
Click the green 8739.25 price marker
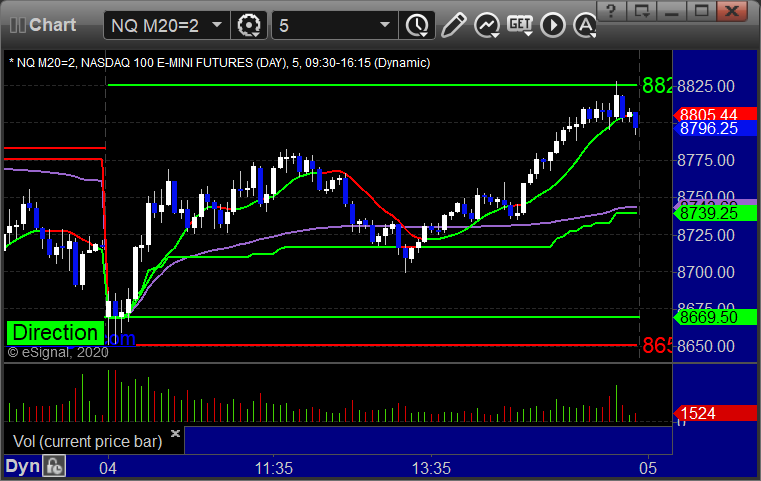pos(715,213)
